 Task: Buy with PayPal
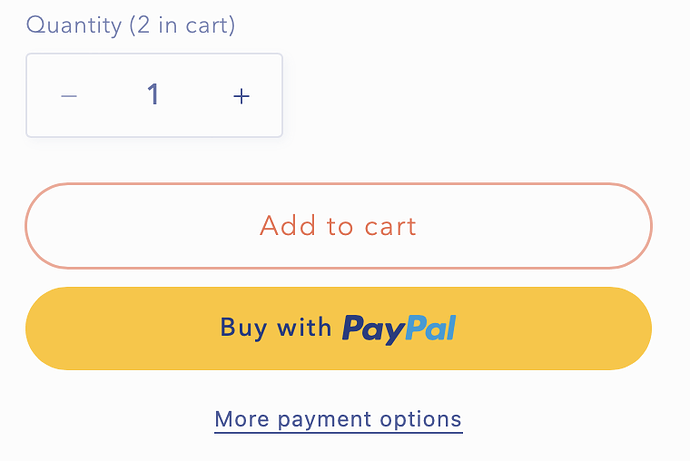pos(338,328)
